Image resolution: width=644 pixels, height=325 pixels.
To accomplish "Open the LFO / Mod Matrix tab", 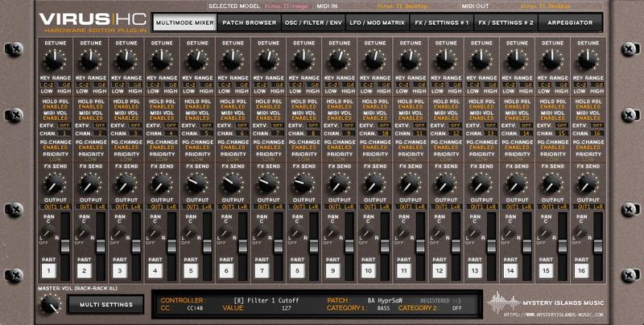I will click(x=378, y=23).
